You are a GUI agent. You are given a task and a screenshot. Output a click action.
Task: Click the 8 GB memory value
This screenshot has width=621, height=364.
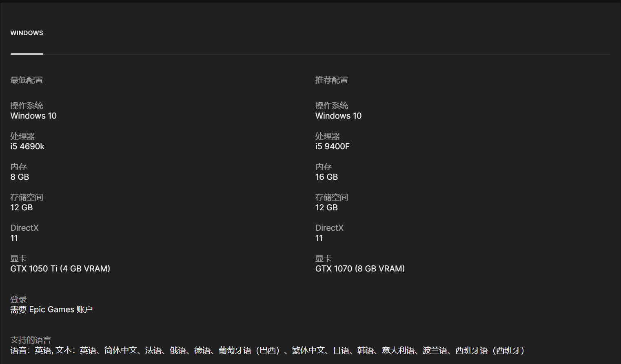(19, 177)
